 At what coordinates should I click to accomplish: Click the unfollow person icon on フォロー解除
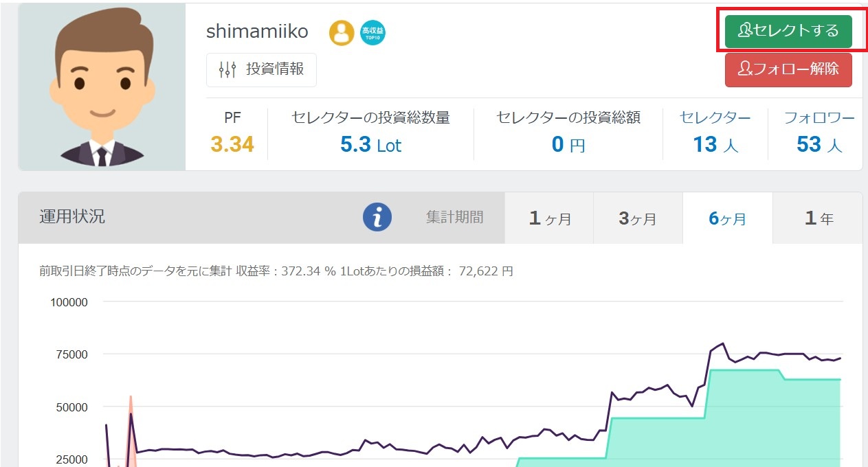tap(745, 69)
